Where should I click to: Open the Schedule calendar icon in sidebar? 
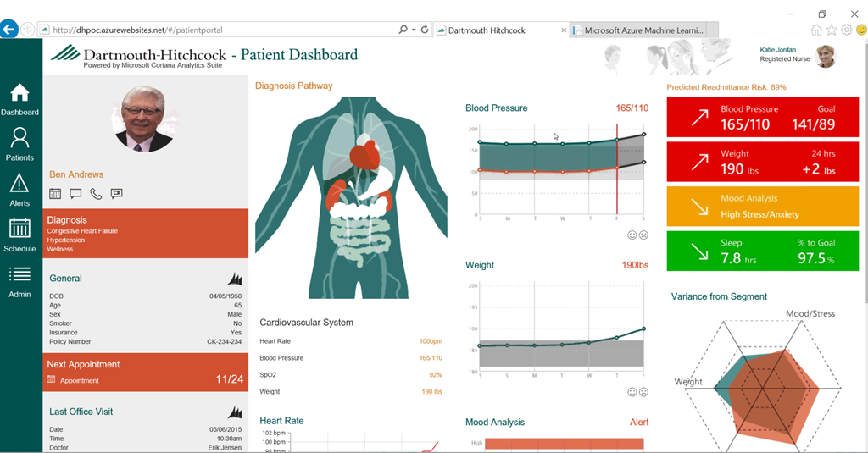pos(19,229)
